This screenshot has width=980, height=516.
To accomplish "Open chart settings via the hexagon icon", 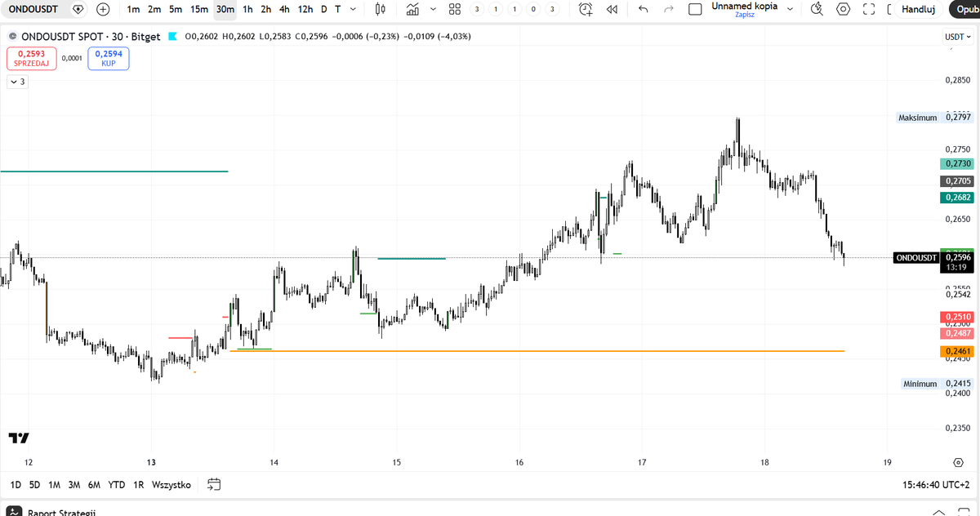I will 842,9.
